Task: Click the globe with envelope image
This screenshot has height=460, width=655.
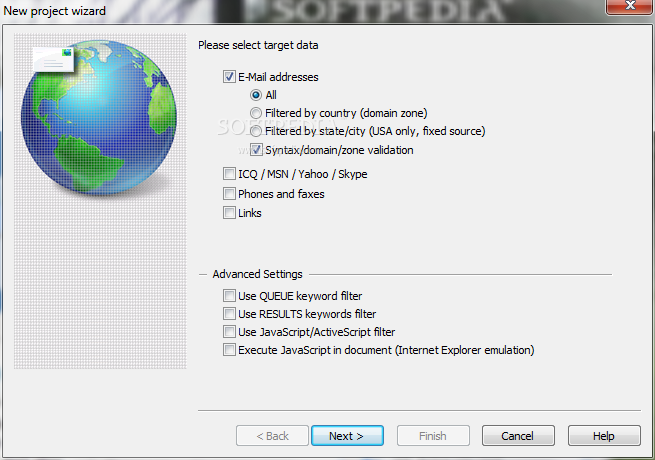Action: 99,119
